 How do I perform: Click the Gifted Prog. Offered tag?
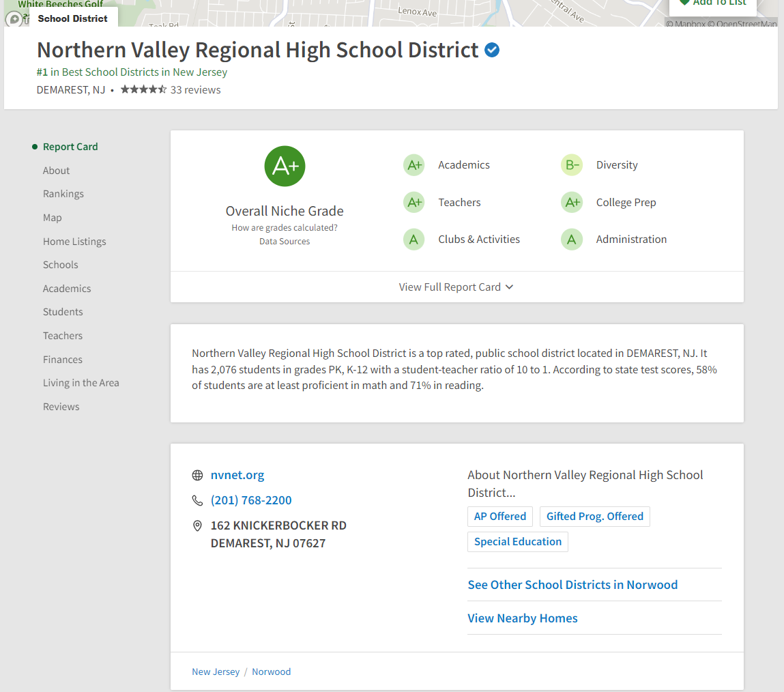595,517
